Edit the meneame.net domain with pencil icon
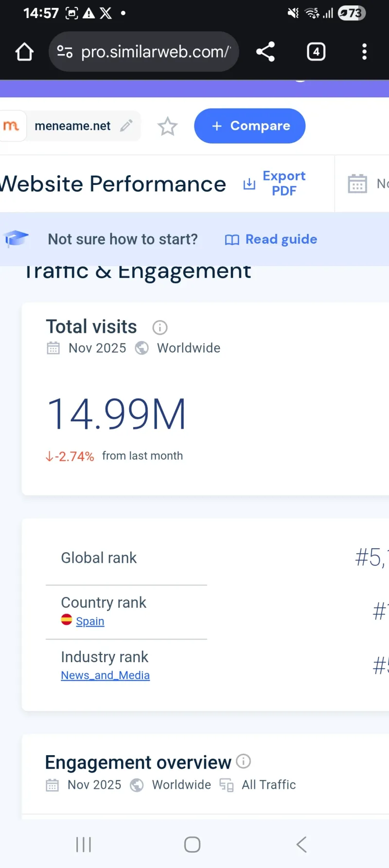This screenshot has height=868, width=389. click(126, 126)
